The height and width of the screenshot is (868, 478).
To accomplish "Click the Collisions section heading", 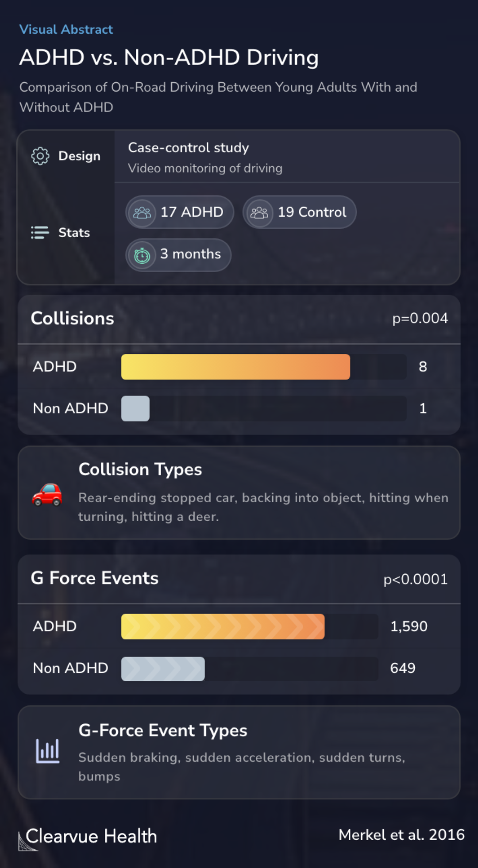I will 72,319.
